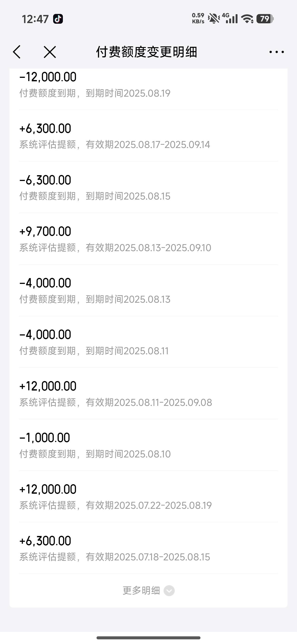Tap the page title 付费额度变更明细
Screen dimensions: 297x644
point(147,52)
